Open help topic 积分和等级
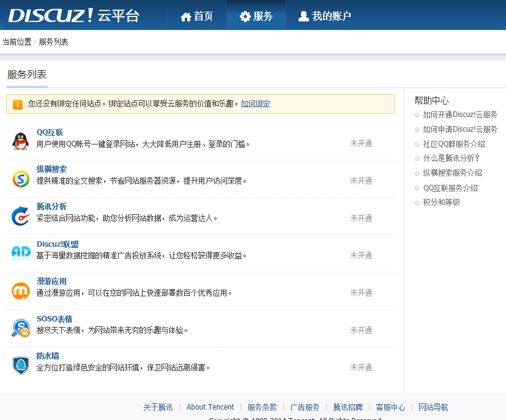 point(442,203)
